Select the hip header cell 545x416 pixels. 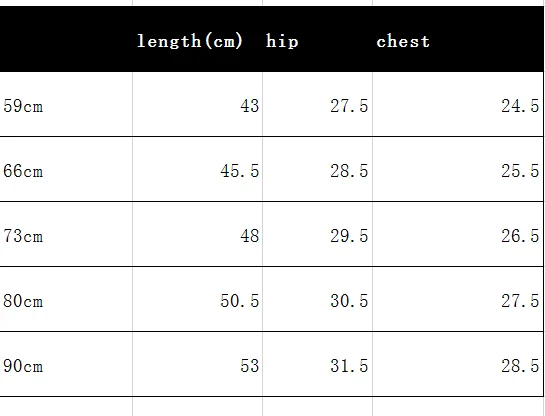317,39
